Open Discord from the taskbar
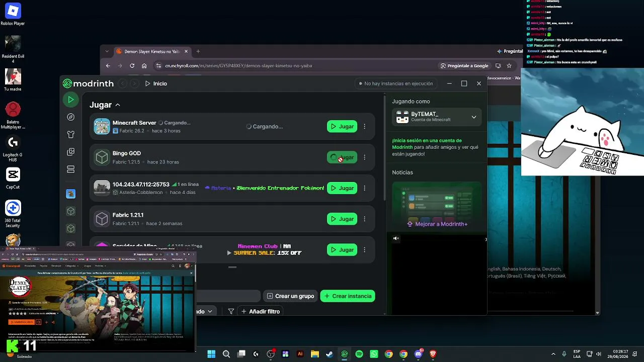The width and height of the screenshot is (644, 362). (x=419, y=354)
